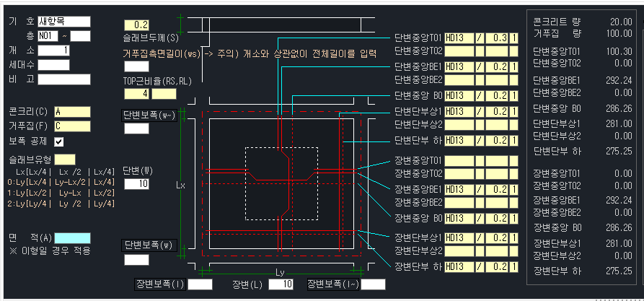Viewport: 644px width, 301px height.
Task: Click the 슬래브유형 type input box
Action: coord(65,159)
